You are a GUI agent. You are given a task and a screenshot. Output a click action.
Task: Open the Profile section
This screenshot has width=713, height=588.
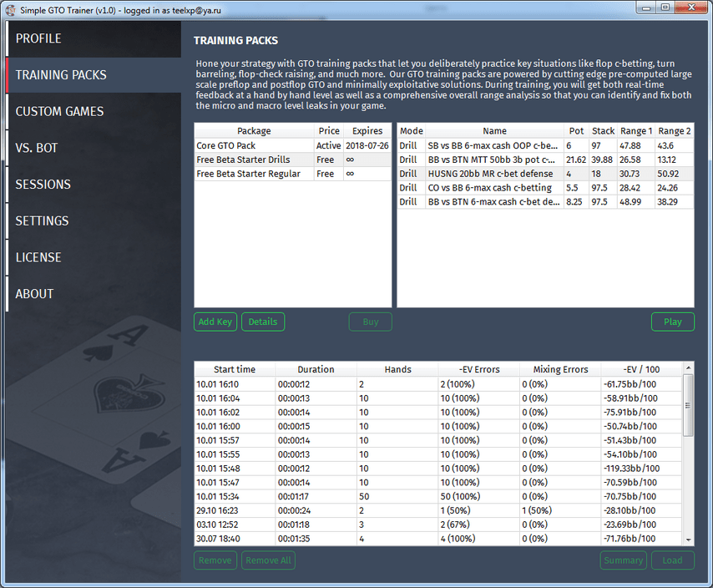[94, 38]
